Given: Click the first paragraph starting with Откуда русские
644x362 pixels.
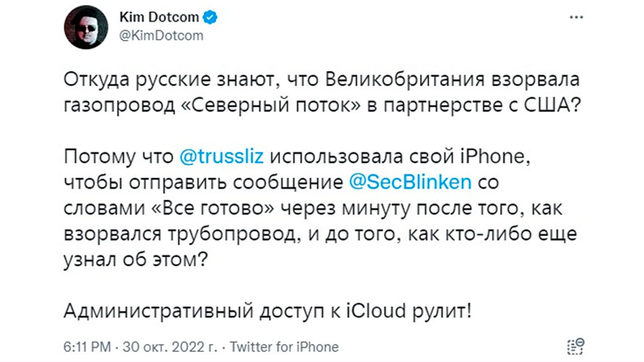Looking at the screenshot, I should click(x=322, y=93).
